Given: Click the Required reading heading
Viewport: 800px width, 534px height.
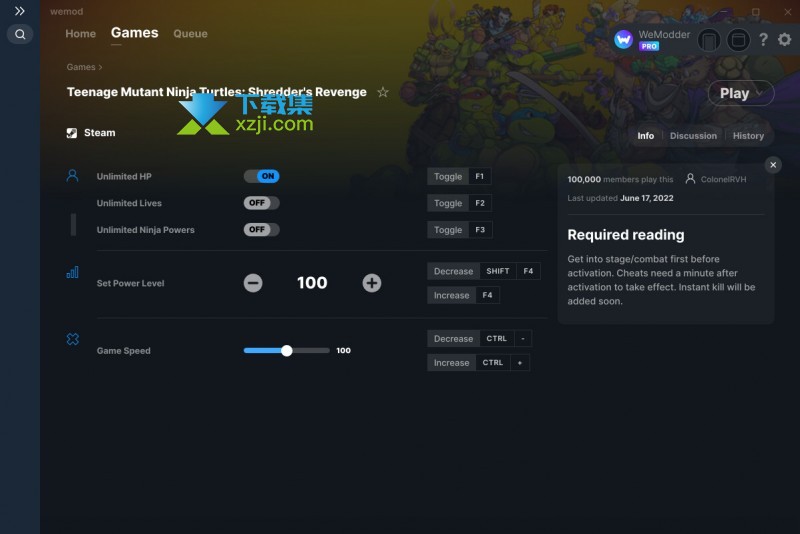Looking at the screenshot, I should [x=626, y=235].
